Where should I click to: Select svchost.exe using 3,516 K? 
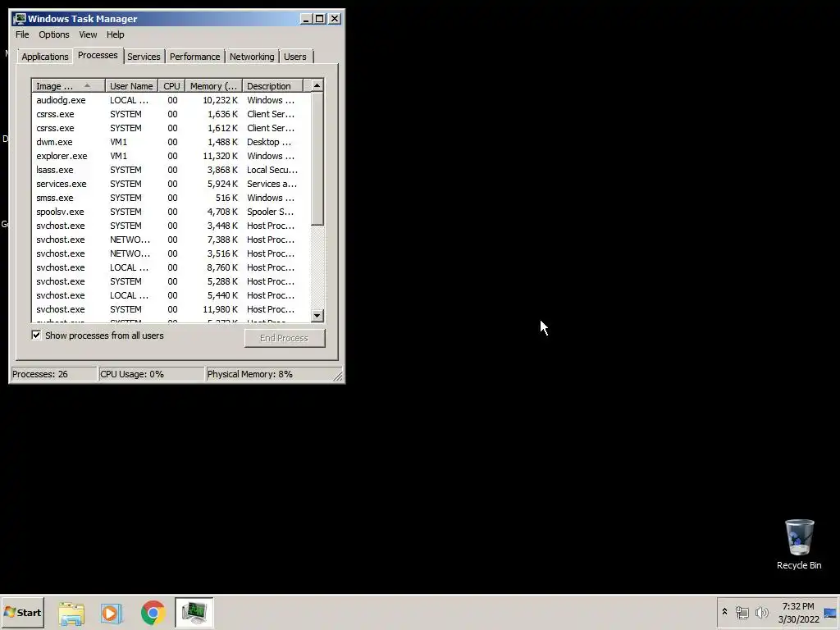tap(171, 253)
